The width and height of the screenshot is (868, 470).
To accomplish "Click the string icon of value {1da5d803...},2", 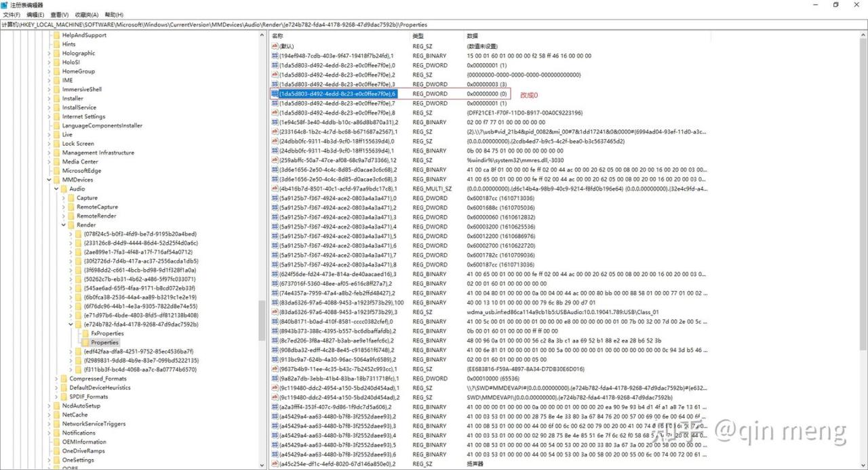I will coord(275,75).
